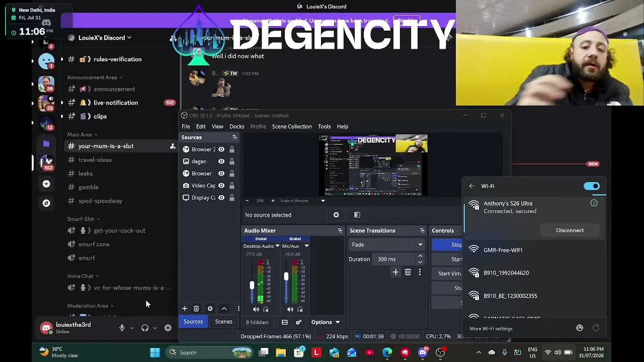The height and width of the screenshot is (362, 644).
Task: Toggle visibility of Browser 2 source
Action: (221, 149)
